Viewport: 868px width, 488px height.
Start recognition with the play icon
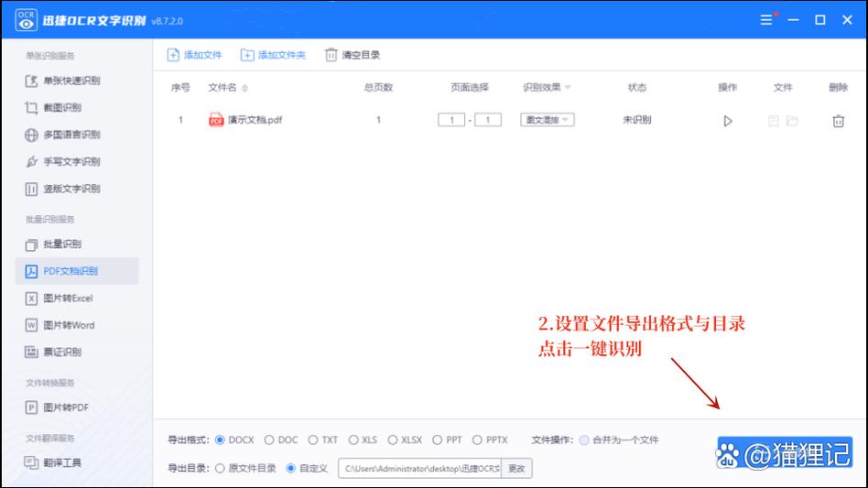pyautogui.click(x=728, y=121)
